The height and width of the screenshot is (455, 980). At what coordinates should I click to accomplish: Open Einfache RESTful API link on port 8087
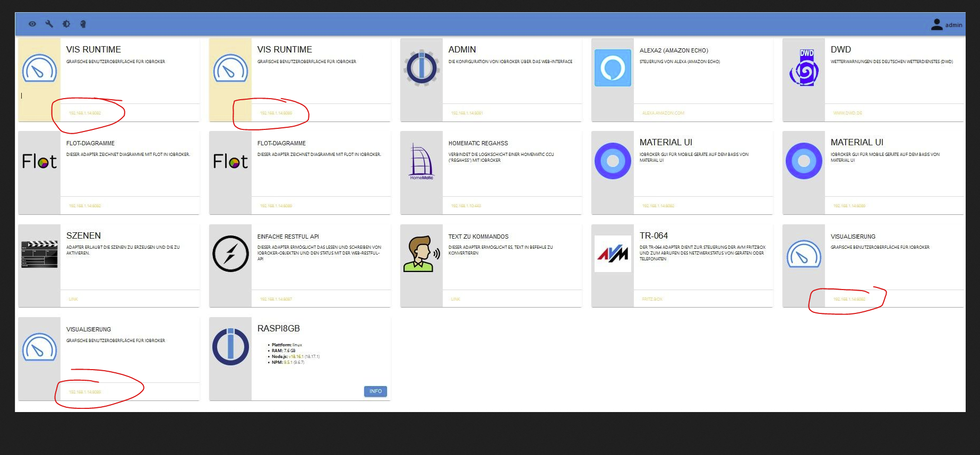276,299
